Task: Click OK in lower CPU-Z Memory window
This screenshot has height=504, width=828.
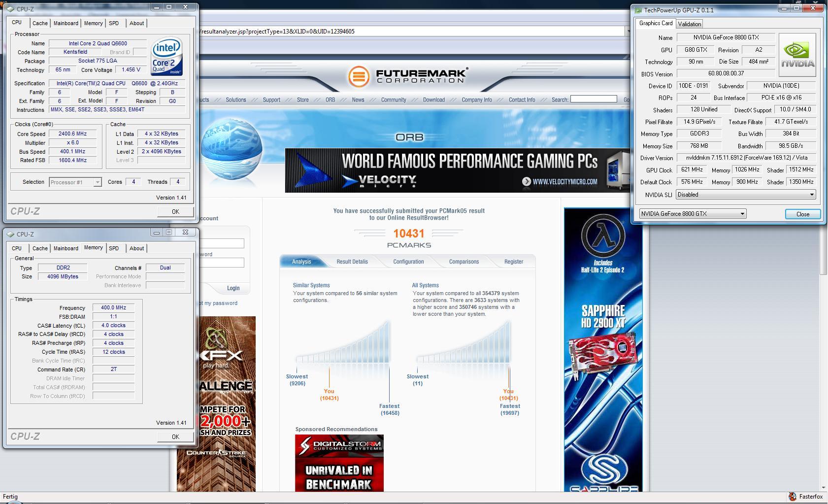Action: (175, 437)
